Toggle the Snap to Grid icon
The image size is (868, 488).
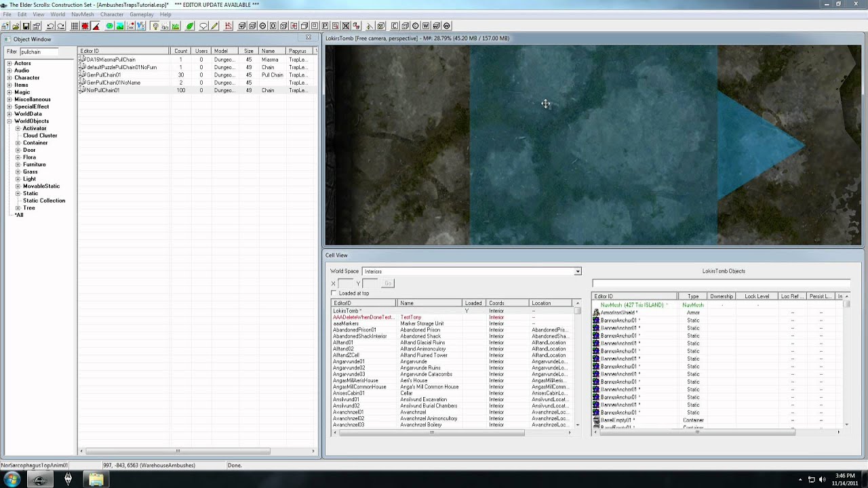point(75,26)
